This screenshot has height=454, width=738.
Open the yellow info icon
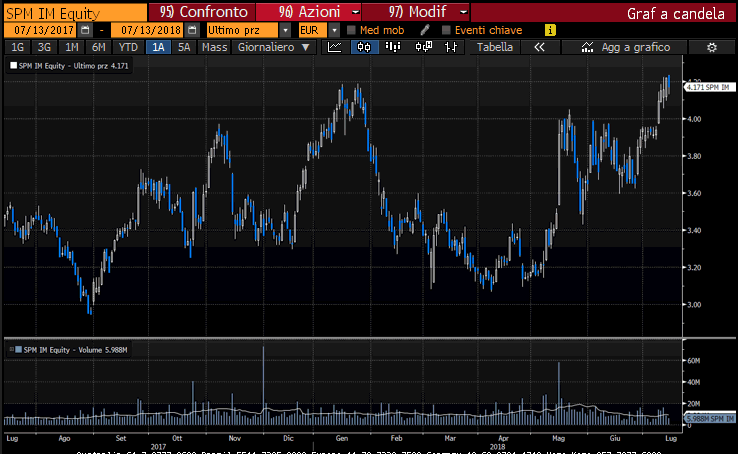(550, 30)
